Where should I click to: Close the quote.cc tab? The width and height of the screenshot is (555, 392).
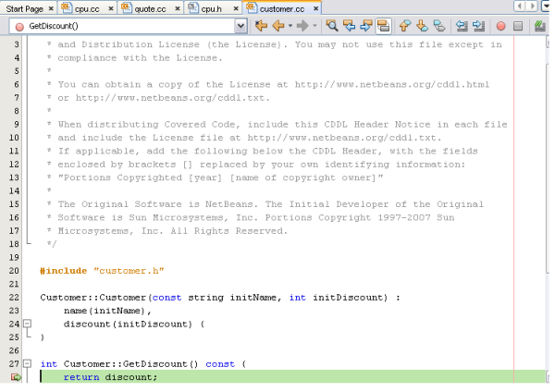[x=178, y=8]
